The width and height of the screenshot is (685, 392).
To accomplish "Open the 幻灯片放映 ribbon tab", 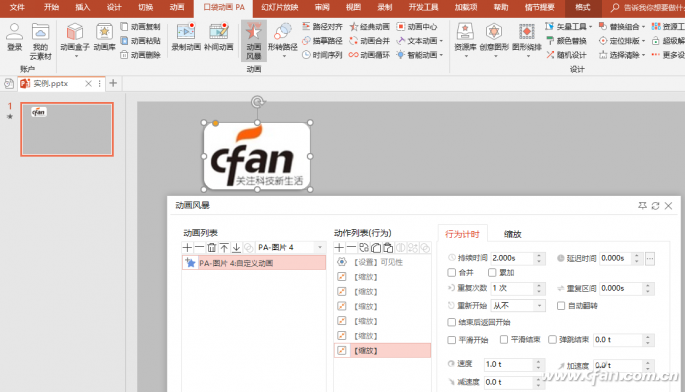I will [280, 7].
